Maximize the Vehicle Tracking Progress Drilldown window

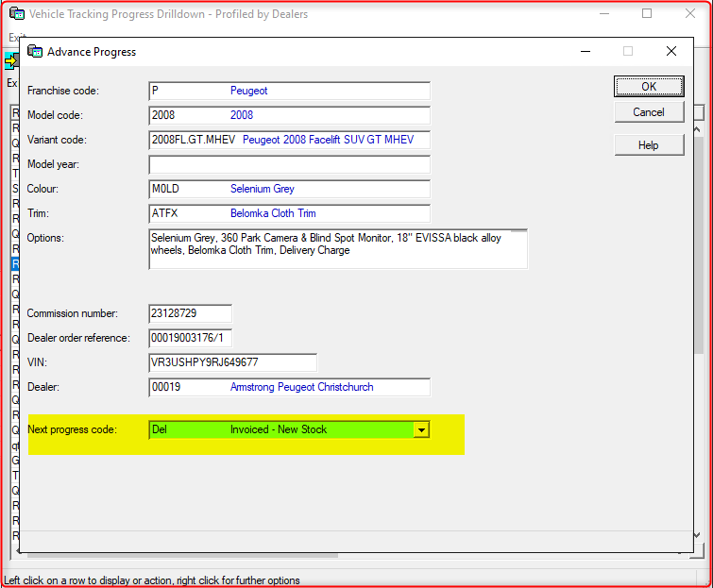[647, 13]
